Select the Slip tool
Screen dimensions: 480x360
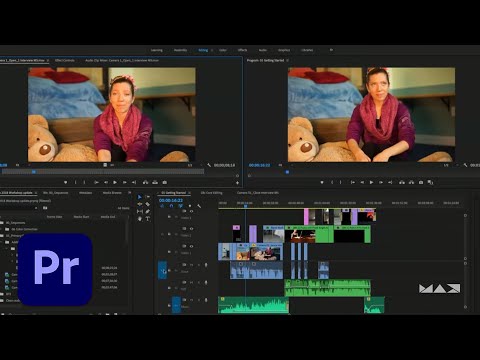point(140,211)
